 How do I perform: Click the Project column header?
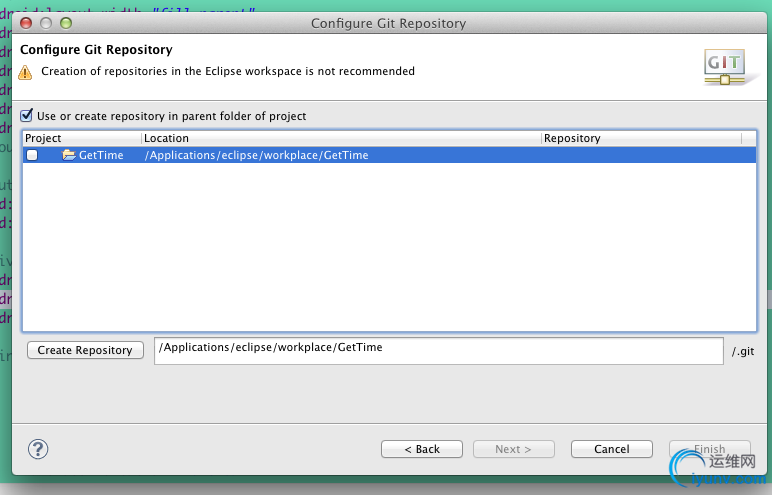click(80, 138)
